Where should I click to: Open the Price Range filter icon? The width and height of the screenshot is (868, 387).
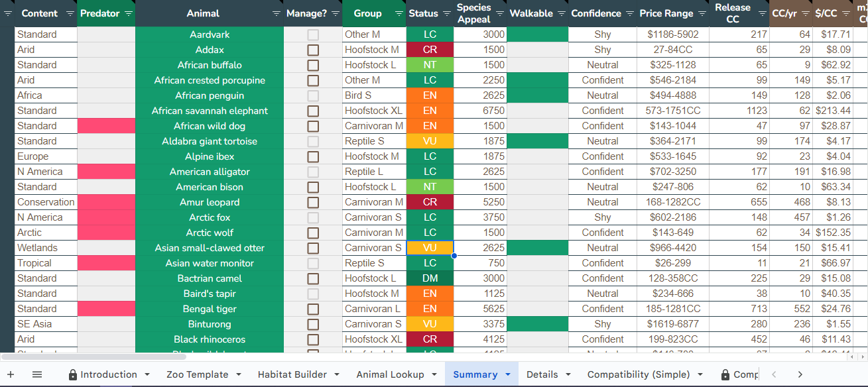pyautogui.click(x=701, y=13)
